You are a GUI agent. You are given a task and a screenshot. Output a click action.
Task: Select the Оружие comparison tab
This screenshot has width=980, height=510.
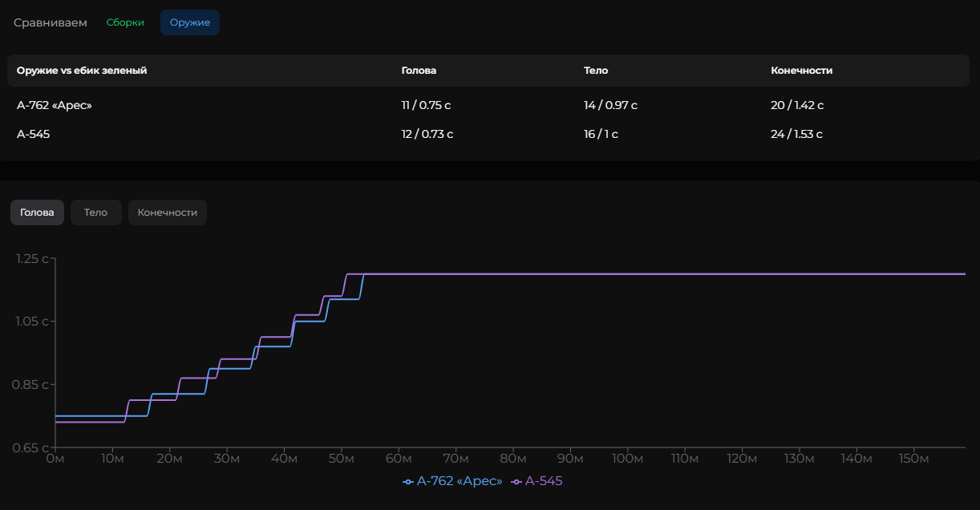(190, 22)
